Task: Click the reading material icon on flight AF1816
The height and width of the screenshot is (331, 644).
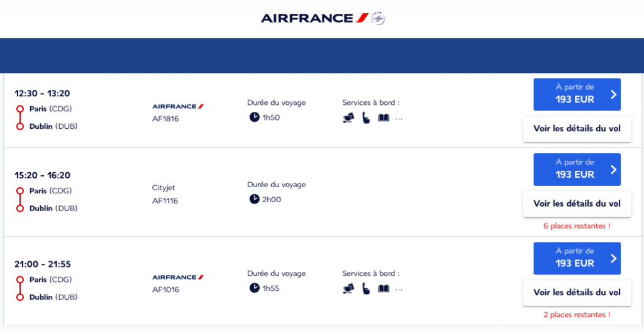Action: coord(384,117)
